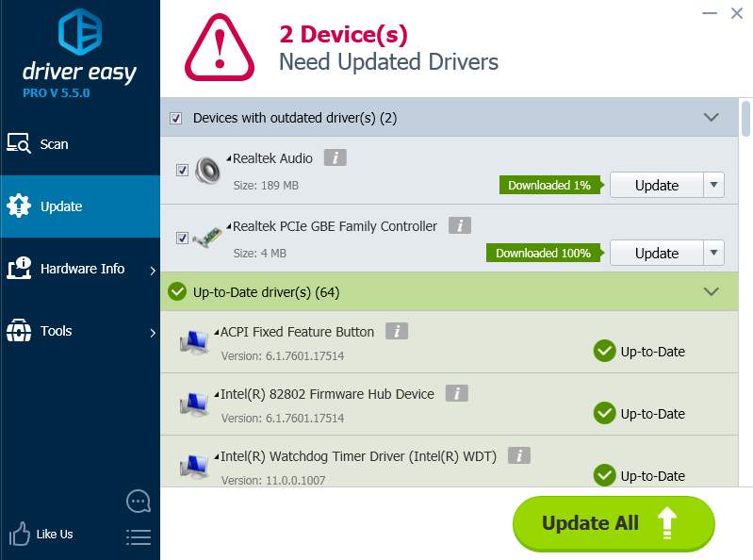This screenshot has height=560, width=753.
Task: Click the Realtek Audio speaker icon
Action: tap(207, 170)
